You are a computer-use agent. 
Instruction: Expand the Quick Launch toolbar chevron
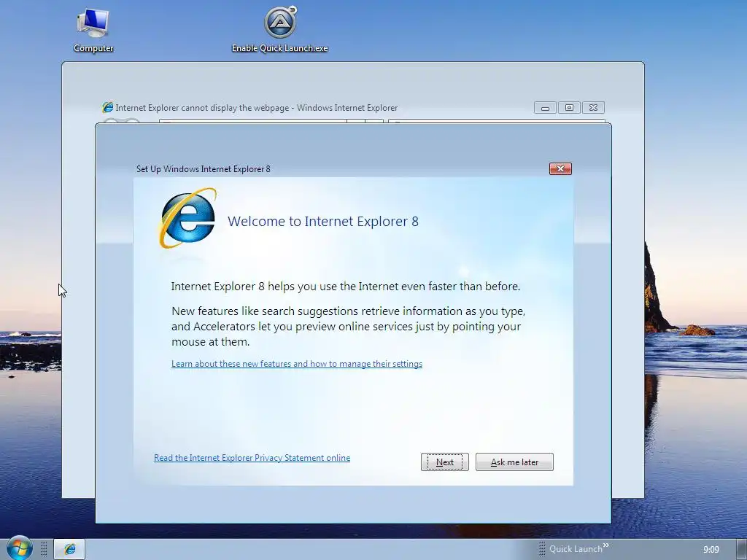[x=605, y=545]
